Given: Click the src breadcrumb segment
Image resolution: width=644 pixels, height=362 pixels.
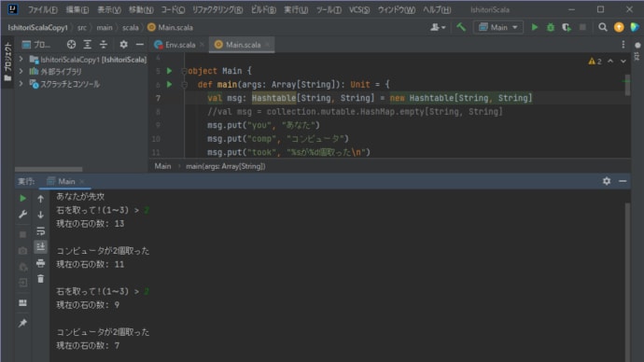Looking at the screenshot, I should 82,27.
